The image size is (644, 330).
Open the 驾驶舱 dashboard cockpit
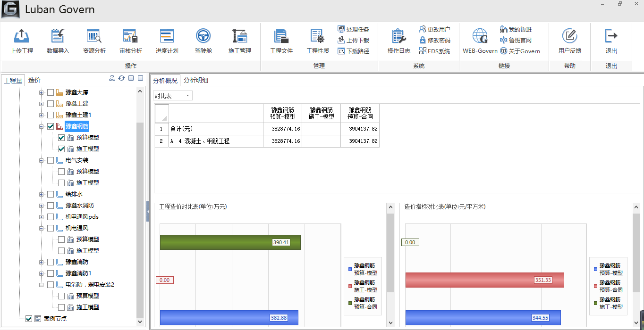203,41
